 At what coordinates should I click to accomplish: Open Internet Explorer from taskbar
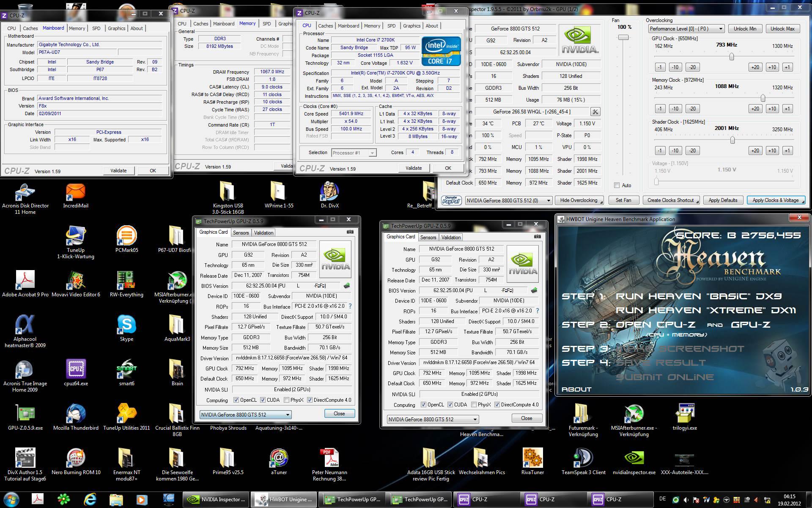(90, 500)
